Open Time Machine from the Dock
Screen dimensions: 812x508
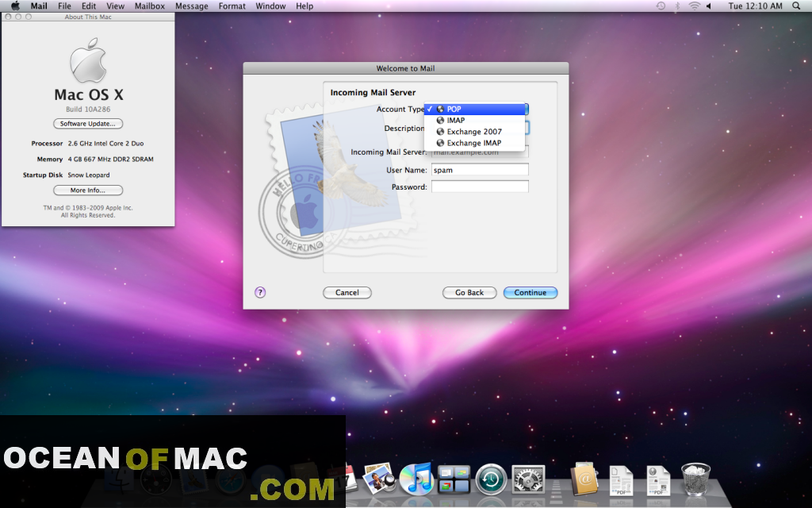click(x=491, y=479)
